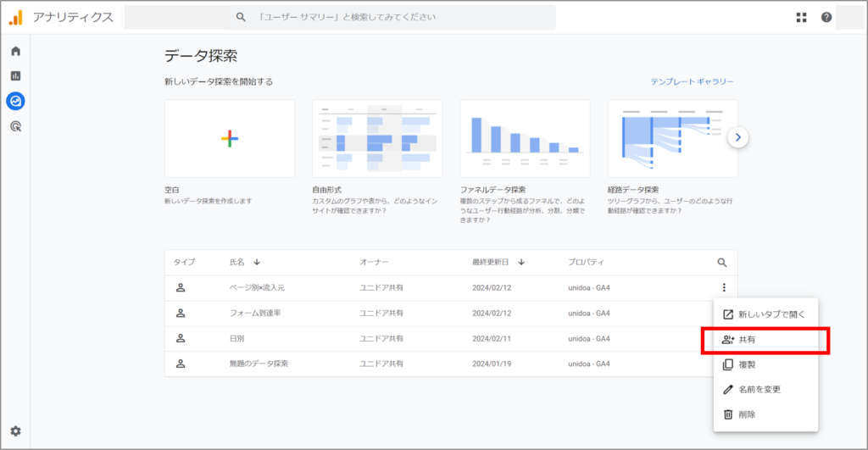
Task: Open the ページ別×流入元 exploration
Action: tap(257, 288)
